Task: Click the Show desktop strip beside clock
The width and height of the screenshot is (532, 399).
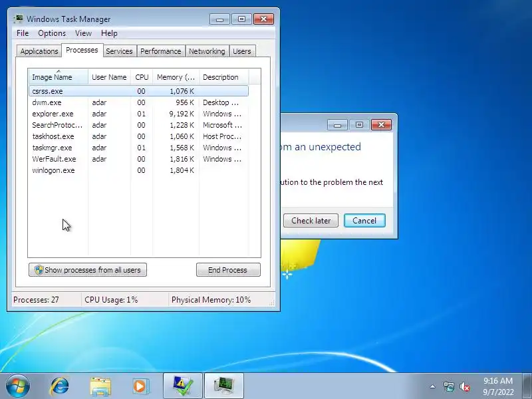Action: click(x=527, y=386)
